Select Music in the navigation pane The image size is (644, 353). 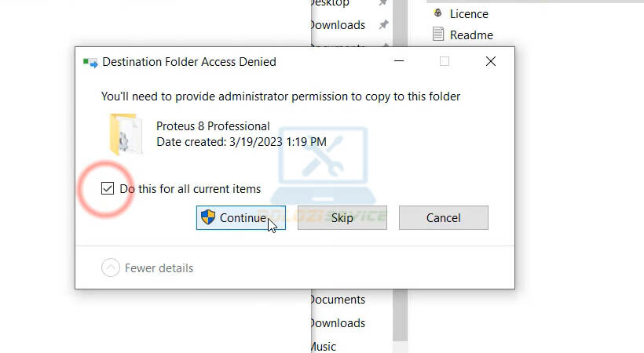click(323, 346)
